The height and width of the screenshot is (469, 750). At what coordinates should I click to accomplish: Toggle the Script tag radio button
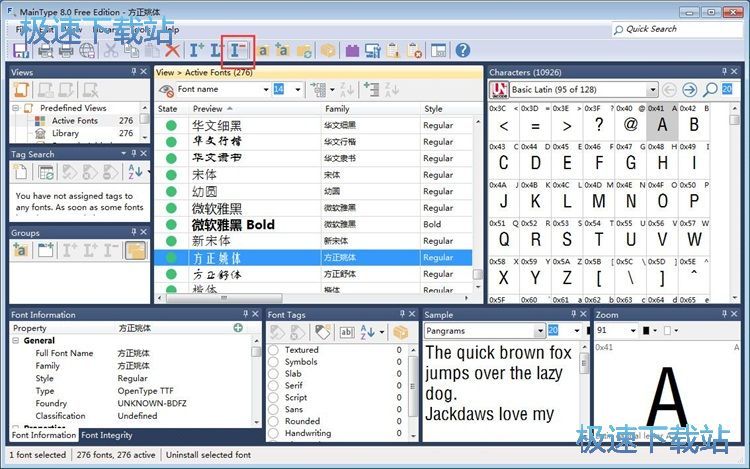(x=273, y=397)
